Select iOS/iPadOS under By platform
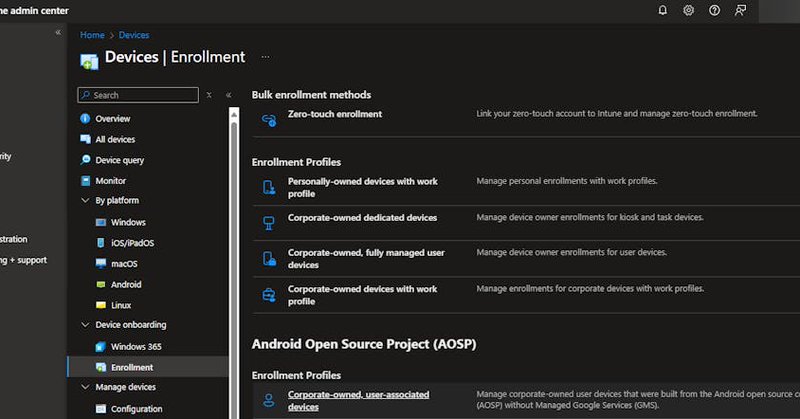The image size is (800, 419). tap(132, 243)
